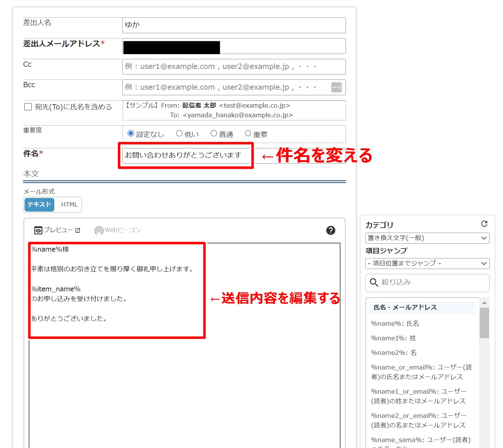Insert the %name2%: 名 placeholder

pos(394,353)
